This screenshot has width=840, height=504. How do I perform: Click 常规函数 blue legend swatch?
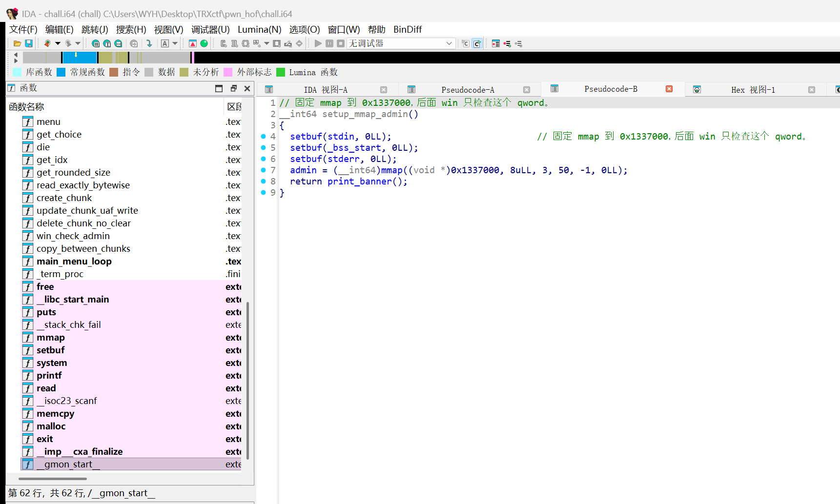(x=61, y=72)
